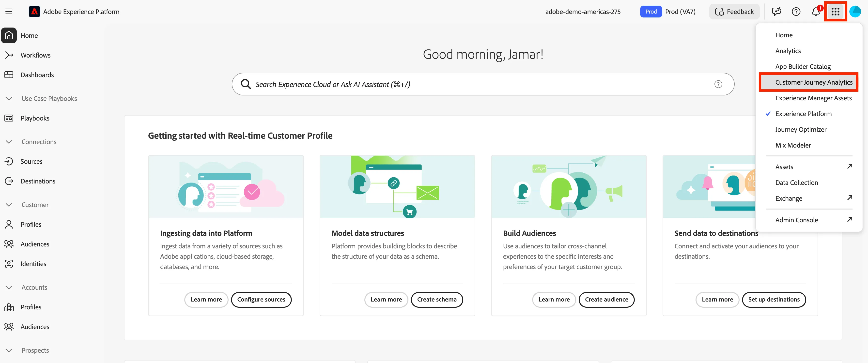Click the user profile avatar
The image size is (868, 363).
855,12
